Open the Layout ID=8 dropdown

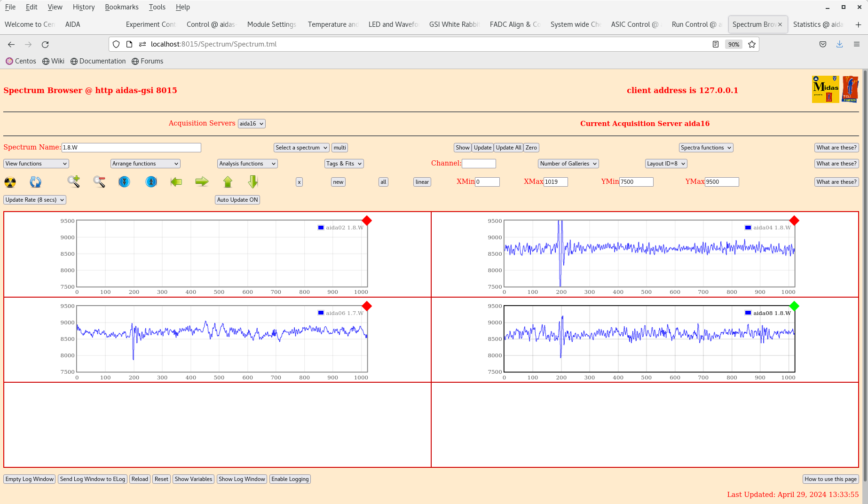tap(666, 164)
